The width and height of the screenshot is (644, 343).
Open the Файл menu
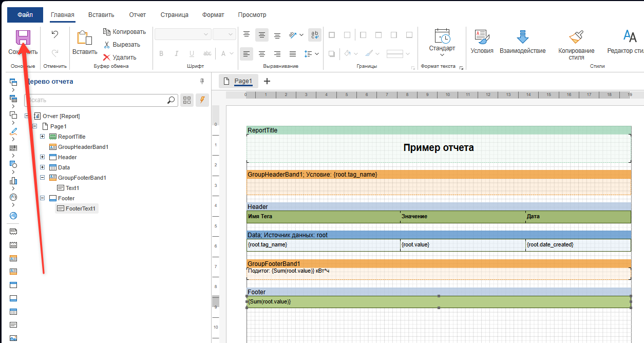click(25, 15)
